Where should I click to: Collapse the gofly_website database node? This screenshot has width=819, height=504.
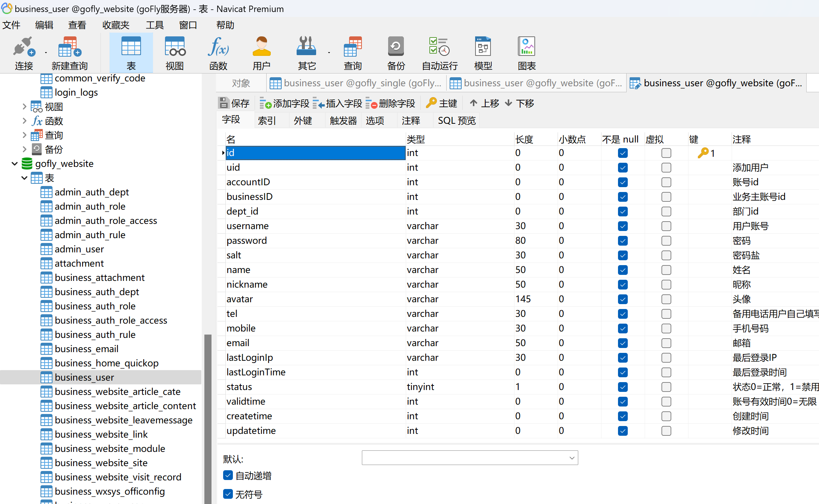click(15, 164)
